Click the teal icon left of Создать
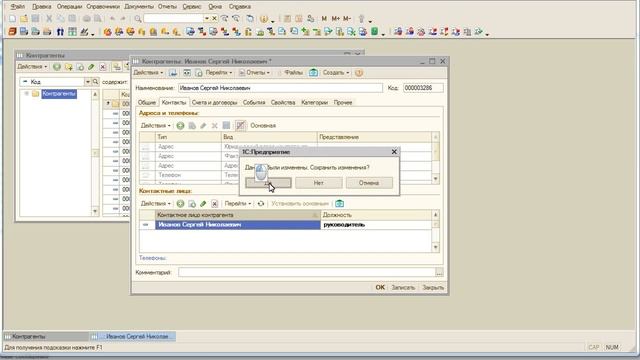The image size is (640, 360). tap(313, 73)
